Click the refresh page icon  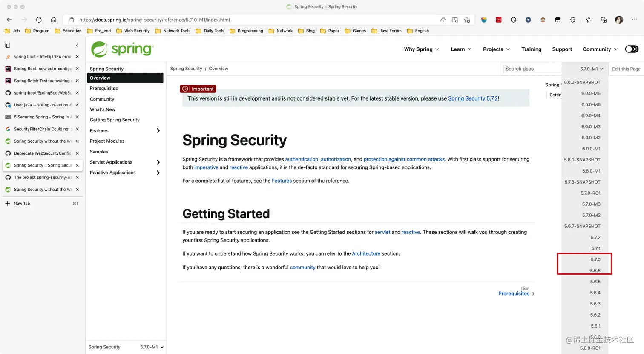[x=39, y=20]
